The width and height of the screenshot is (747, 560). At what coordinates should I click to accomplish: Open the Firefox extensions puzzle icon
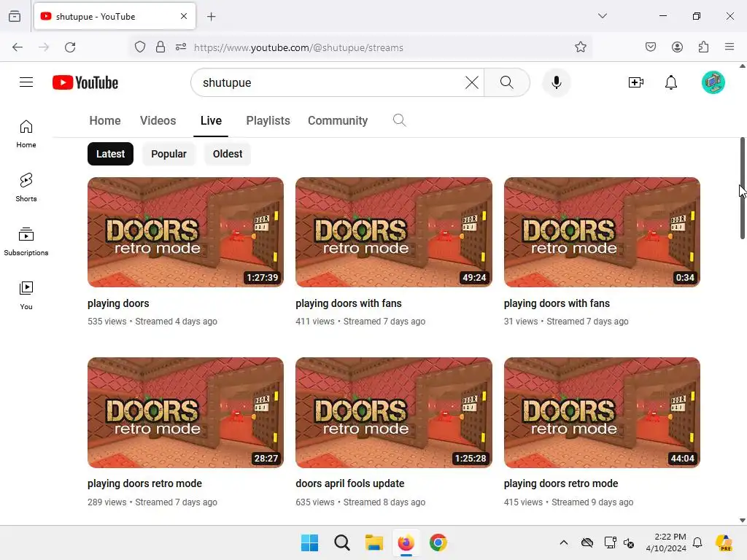[x=703, y=47]
